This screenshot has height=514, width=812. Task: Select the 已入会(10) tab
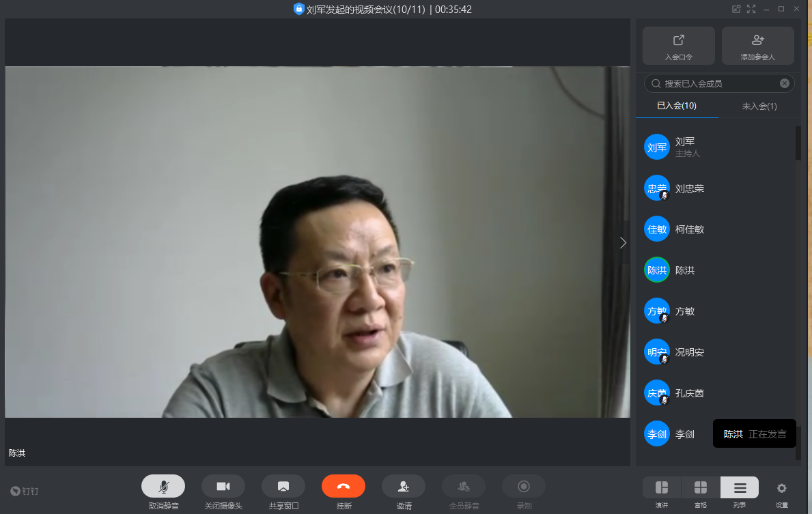[x=677, y=106]
